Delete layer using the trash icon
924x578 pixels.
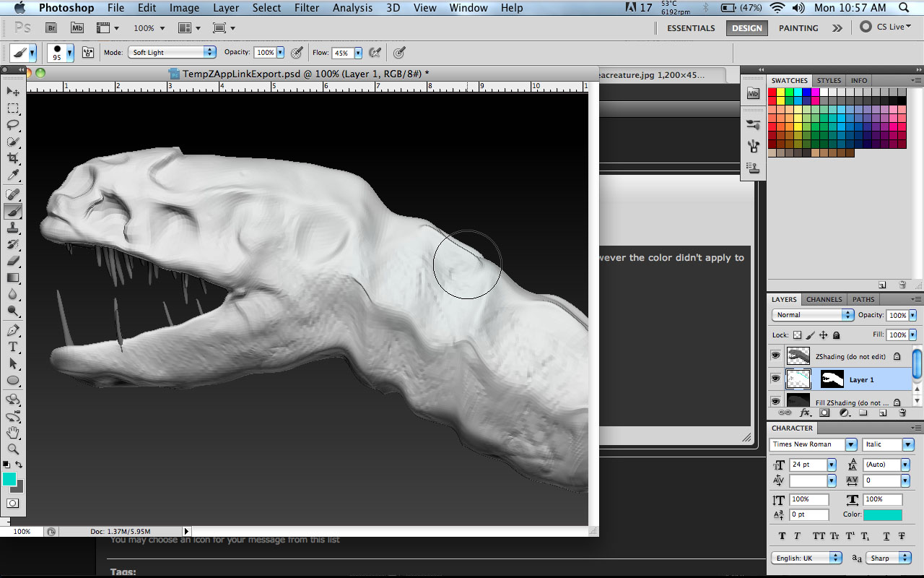click(x=902, y=412)
